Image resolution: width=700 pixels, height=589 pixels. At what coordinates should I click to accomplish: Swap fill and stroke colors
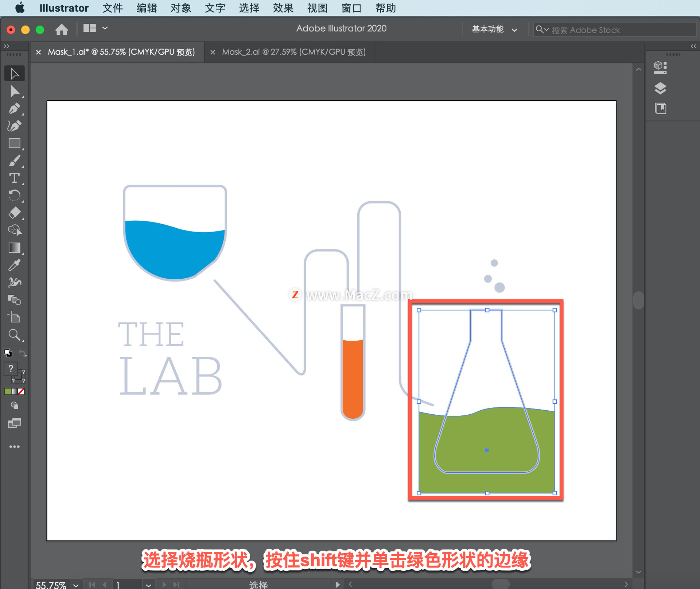coord(23,353)
